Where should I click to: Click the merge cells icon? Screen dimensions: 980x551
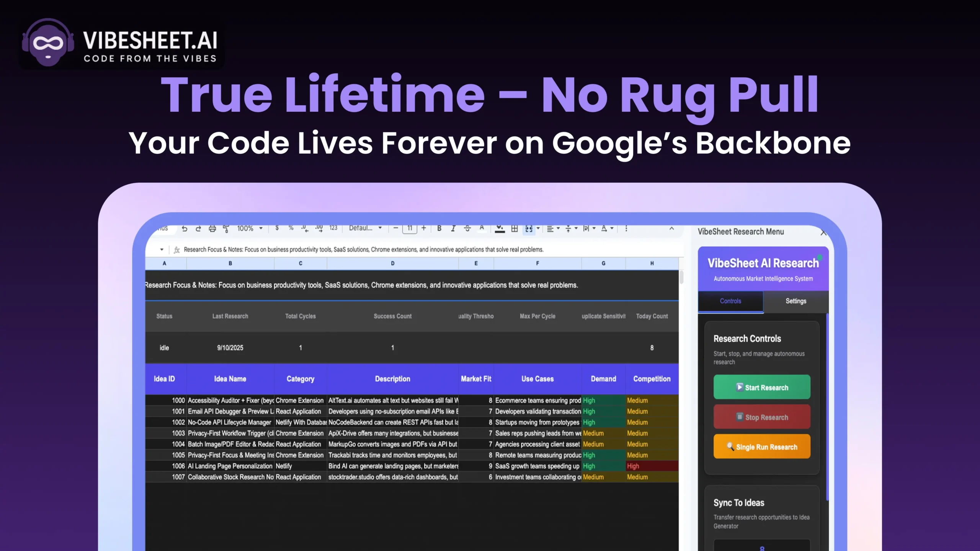click(529, 228)
